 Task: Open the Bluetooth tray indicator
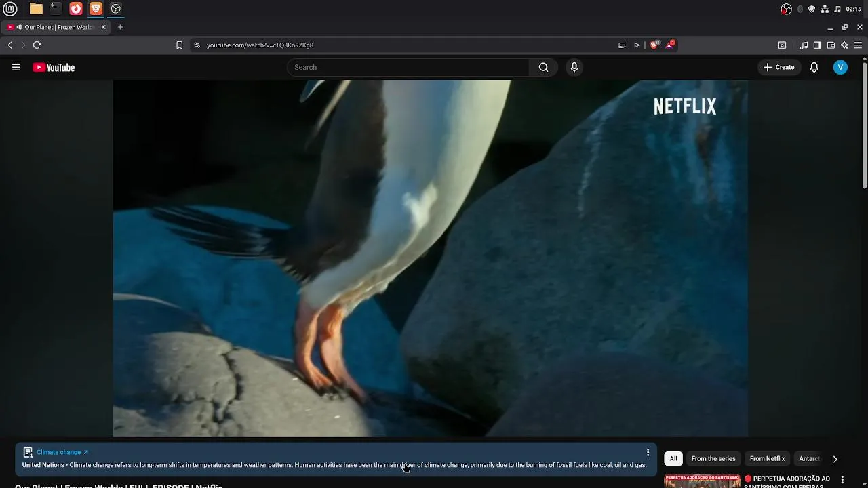(800, 9)
